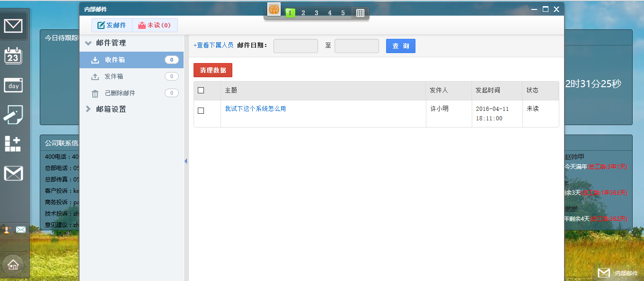The width and height of the screenshot is (644, 281).
Task: Collapse the 邮件管理 section
Action: point(88,43)
